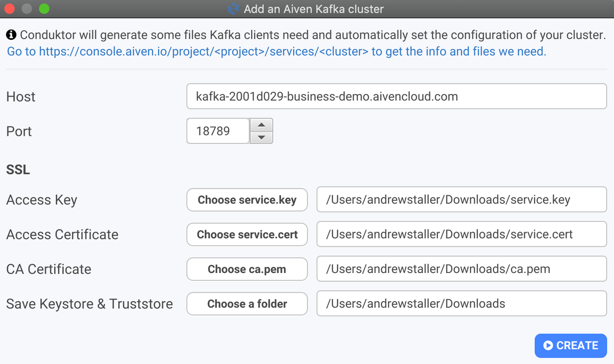Increment the Port value with the up arrow
Screen dimensions: 614x364
(261, 125)
